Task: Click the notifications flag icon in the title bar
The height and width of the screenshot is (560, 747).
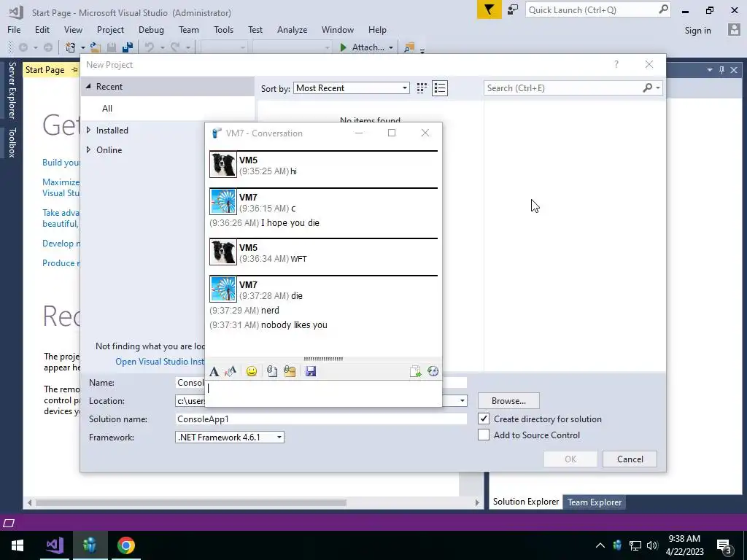Action: [489, 9]
